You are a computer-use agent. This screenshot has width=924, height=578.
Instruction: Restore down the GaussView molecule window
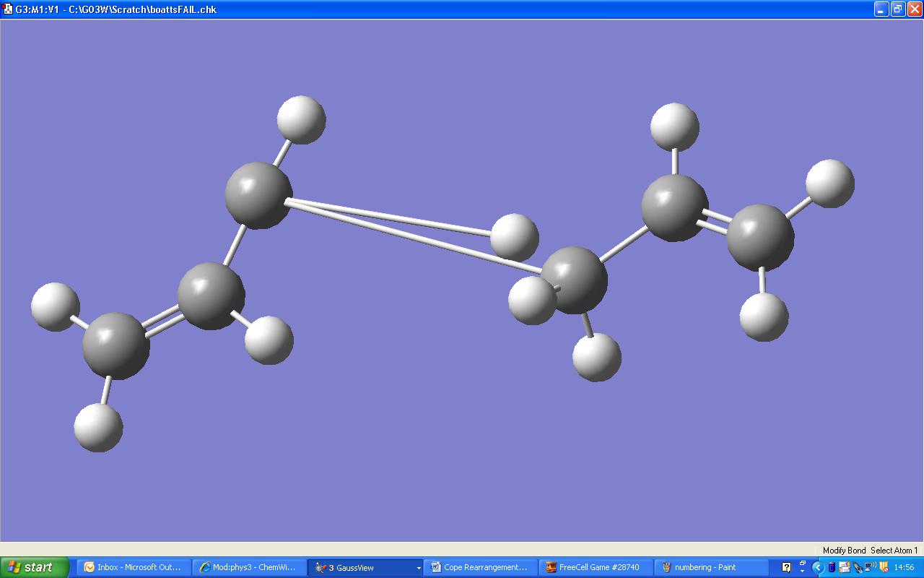[898, 9]
